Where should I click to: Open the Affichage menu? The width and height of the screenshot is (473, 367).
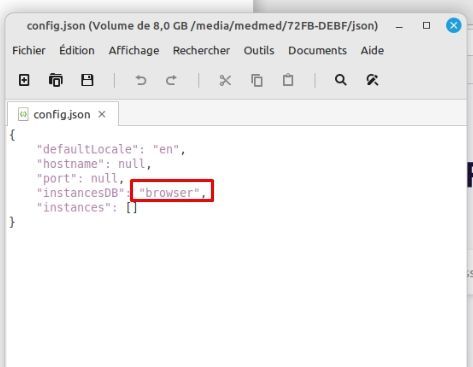coord(134,51)
